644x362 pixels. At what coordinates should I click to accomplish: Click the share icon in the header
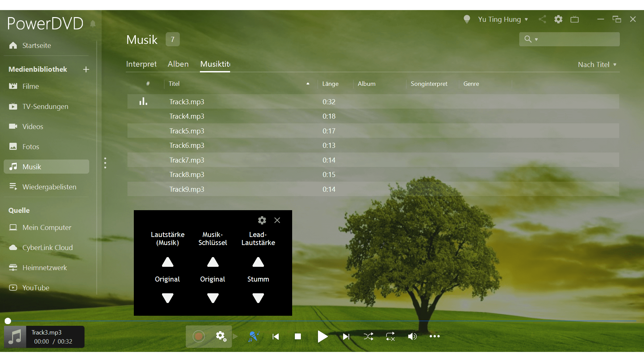pos(542,19)
